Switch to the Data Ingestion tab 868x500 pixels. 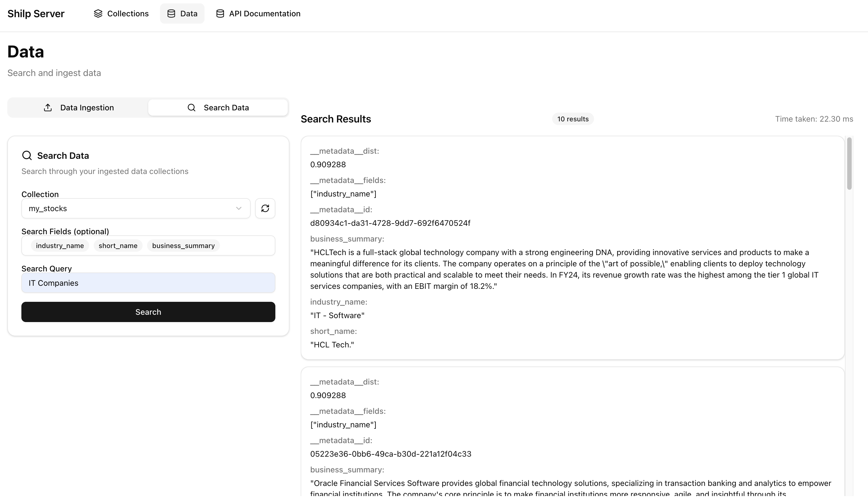[78, 108]
